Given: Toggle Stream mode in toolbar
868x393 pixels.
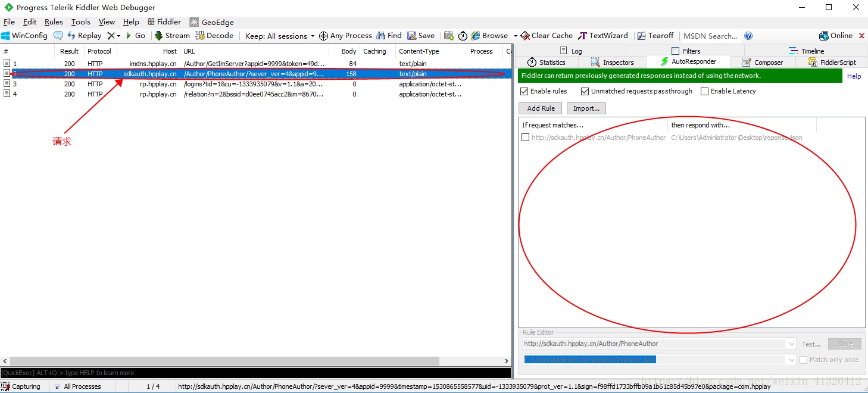Looking at the screenshot, I should pos(173,36).
